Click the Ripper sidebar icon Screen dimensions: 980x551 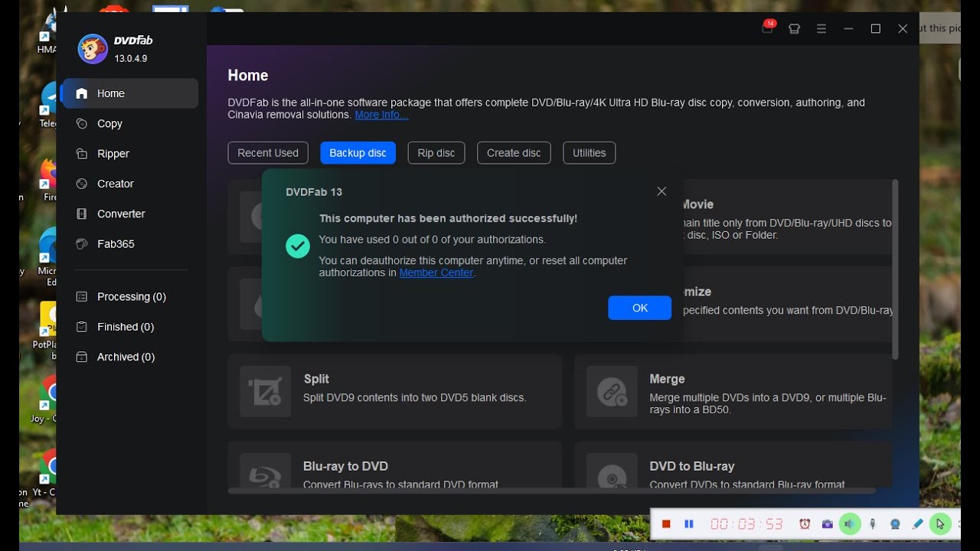coord(82,154)
